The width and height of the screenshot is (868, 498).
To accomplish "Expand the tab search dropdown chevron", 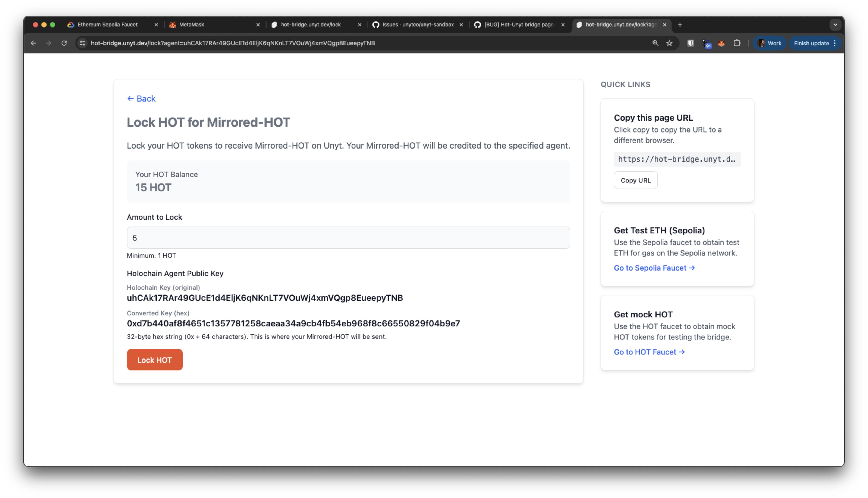I will tap(835, 25).
